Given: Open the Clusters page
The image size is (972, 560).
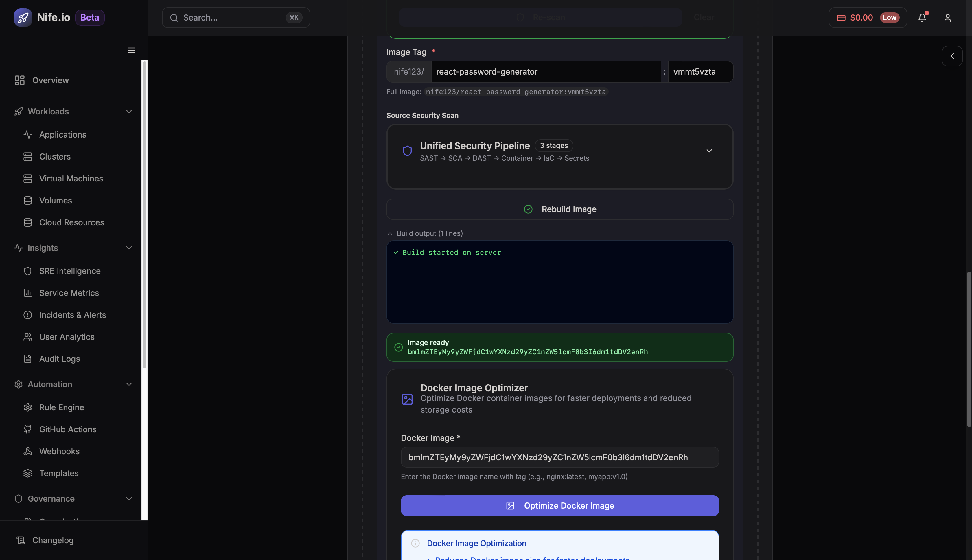Looking at the screenshot, I should click(x=55, y=157).
